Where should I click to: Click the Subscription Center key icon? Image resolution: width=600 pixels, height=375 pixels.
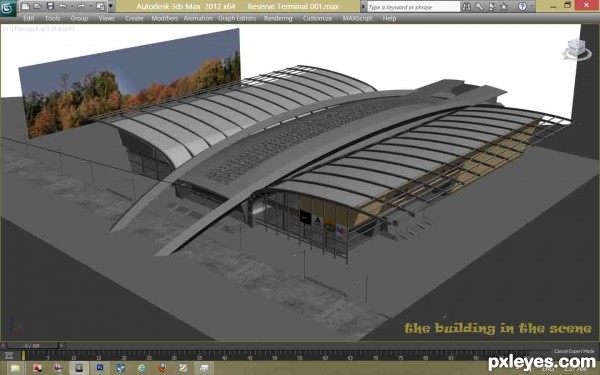(x=479, y=7)
